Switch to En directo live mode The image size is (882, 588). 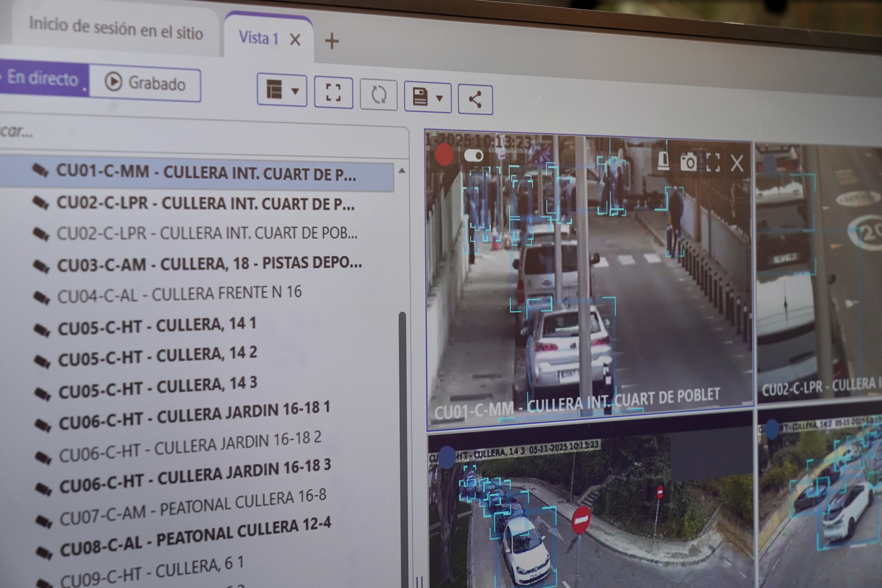43,78
